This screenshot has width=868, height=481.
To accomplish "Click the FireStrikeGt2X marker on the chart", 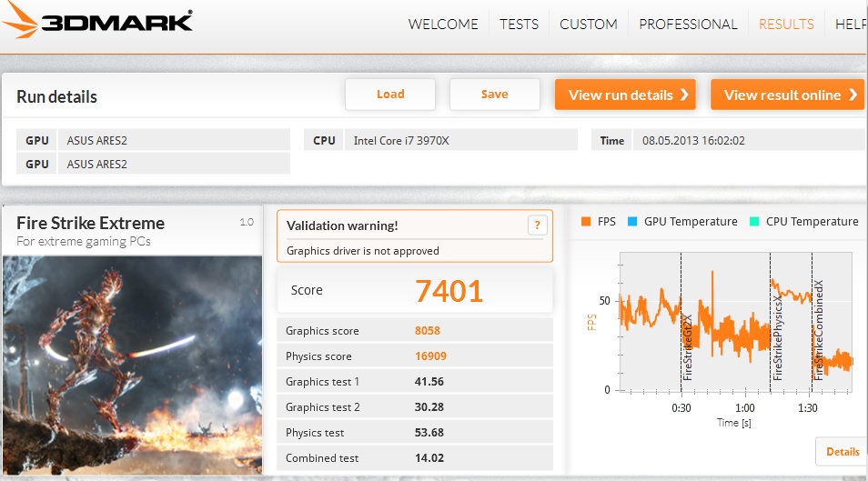I will pyautogui.click(x=687, y=347).
